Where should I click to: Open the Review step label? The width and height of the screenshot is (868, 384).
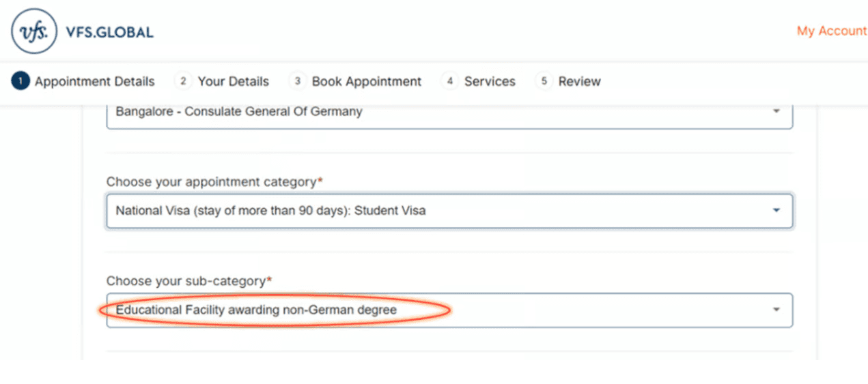(580, 82)
